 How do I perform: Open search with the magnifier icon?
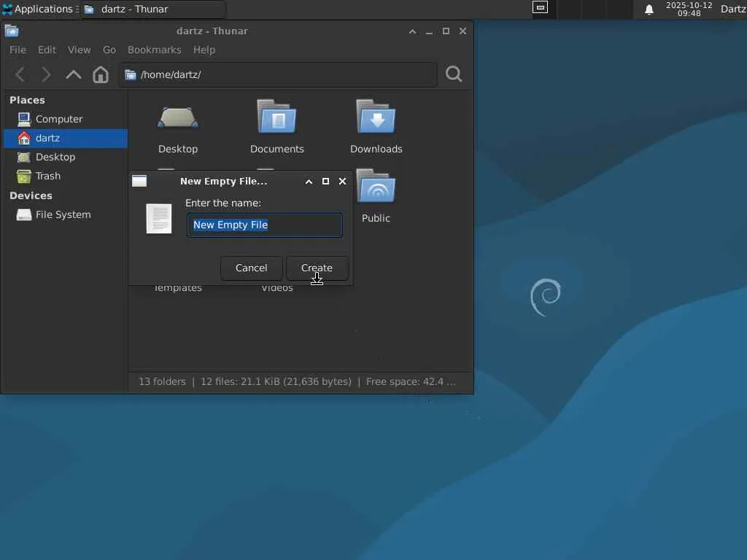pyautogui.click(x=454, y=74)
